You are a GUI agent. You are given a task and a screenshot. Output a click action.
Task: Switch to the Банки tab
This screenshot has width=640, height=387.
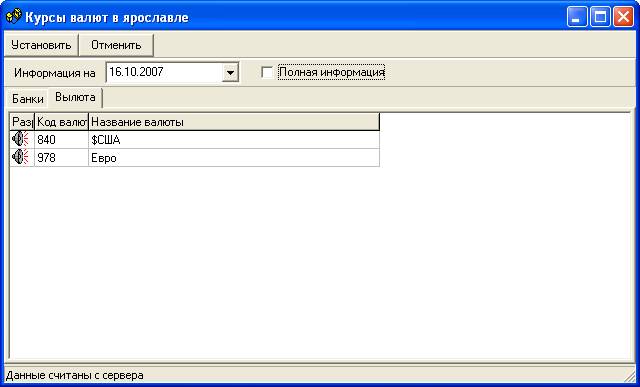click(x=28, y=99)
